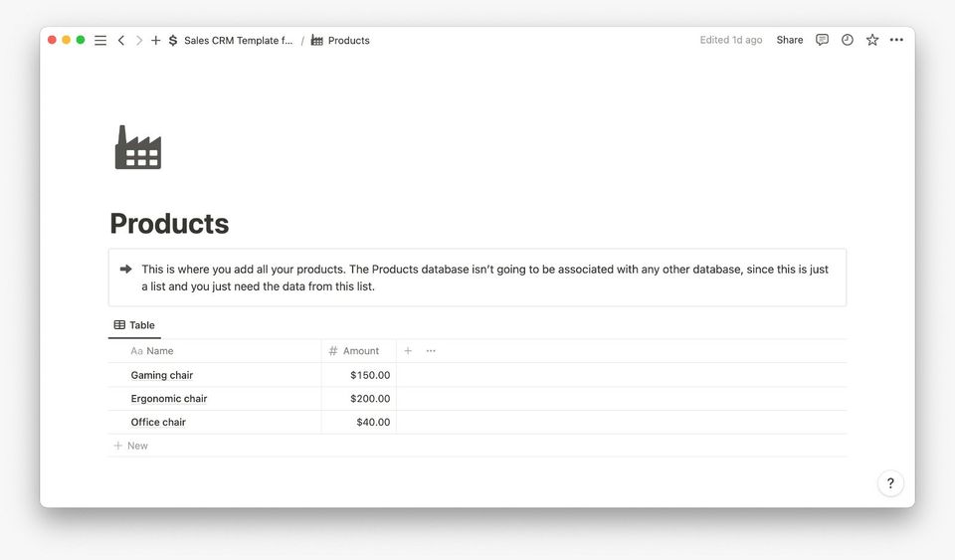The height and width of the screenshot is (560, 955).
Task: Open page history clock icon
Action: pyautogui.click(x=848, y=40)
